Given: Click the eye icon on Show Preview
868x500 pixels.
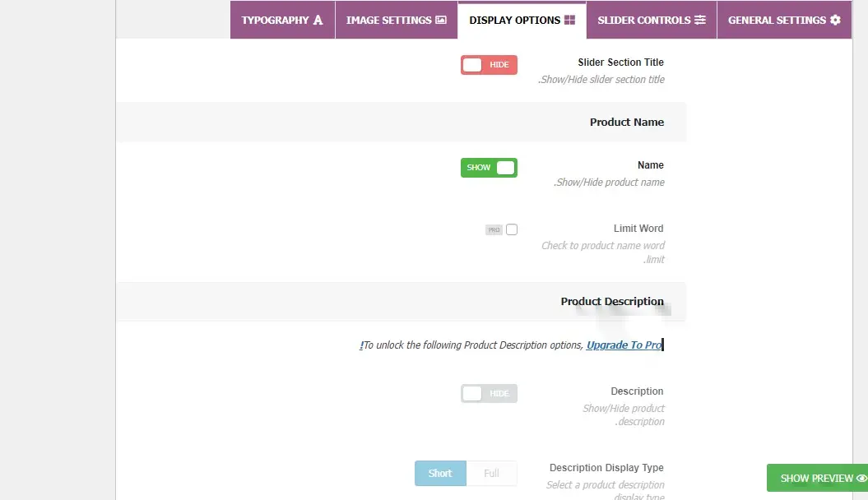Looking at the screenshot, I should [861, 478].
